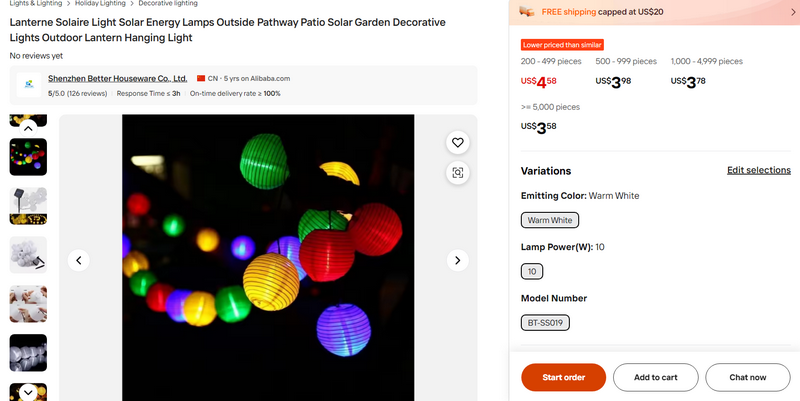The image size is (800, 401).
Task: Add product to favorites with heart icon
Action: (x=457, y=143)
